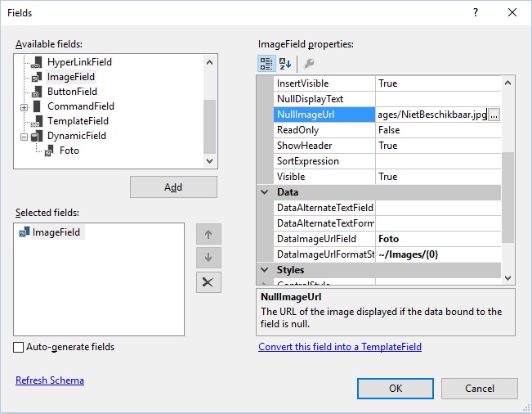Screen dimensions: 532x414
Task: Collapse the Data property category
Action: point(264,192)
